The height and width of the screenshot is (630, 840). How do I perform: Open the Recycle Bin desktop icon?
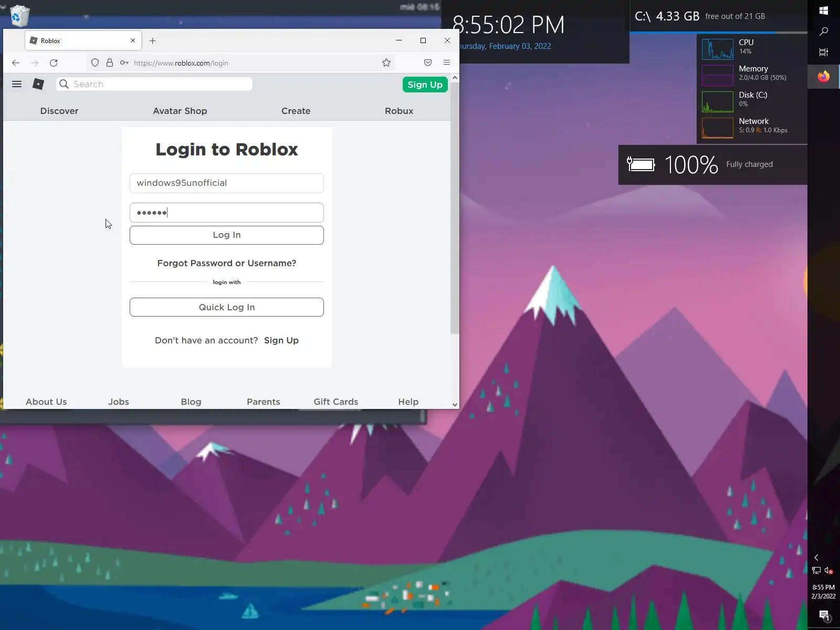point(19,15)
